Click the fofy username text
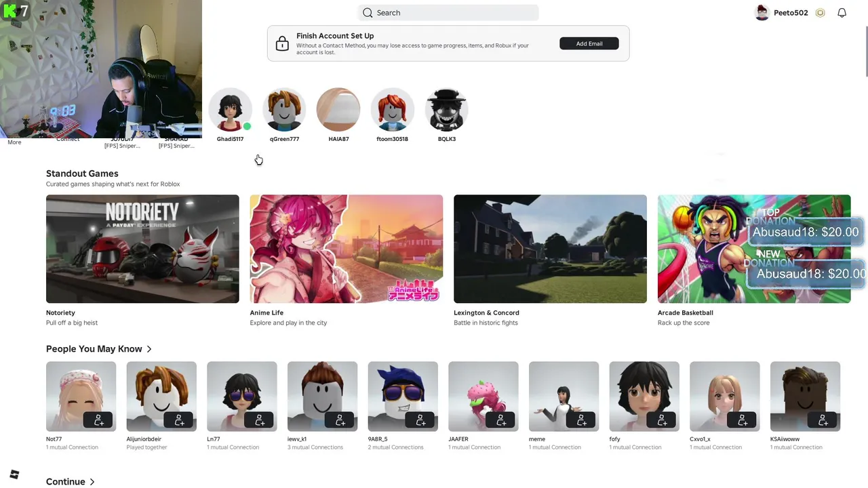868x488 pixels. [615, 439]
